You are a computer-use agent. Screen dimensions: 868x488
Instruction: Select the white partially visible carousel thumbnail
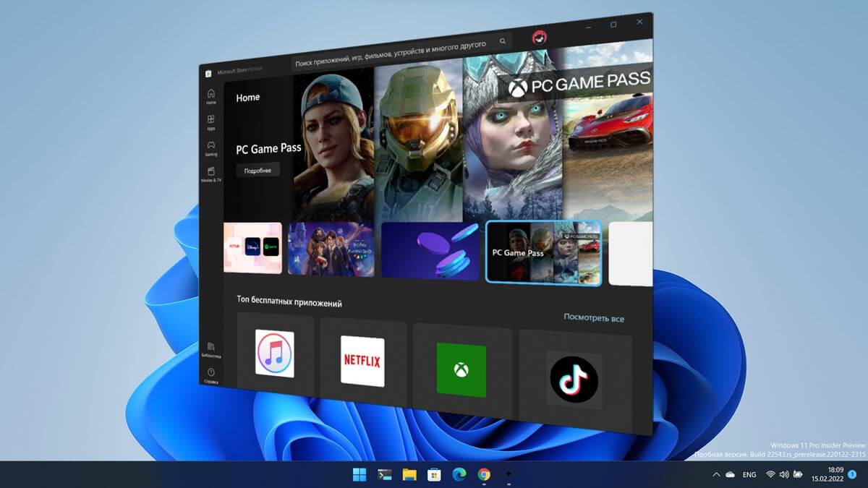click(x=631, y=254)
